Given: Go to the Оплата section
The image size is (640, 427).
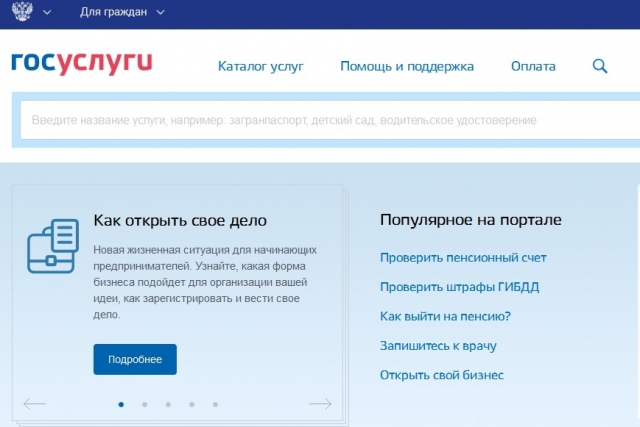Looking at the screenshot, I should click(533, 66).
